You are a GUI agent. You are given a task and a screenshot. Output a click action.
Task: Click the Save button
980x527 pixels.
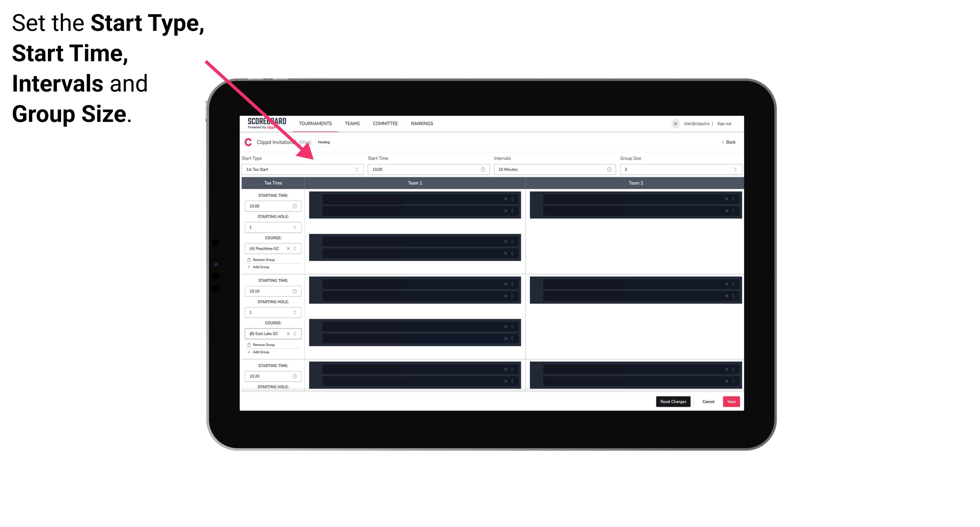[731, 401]
